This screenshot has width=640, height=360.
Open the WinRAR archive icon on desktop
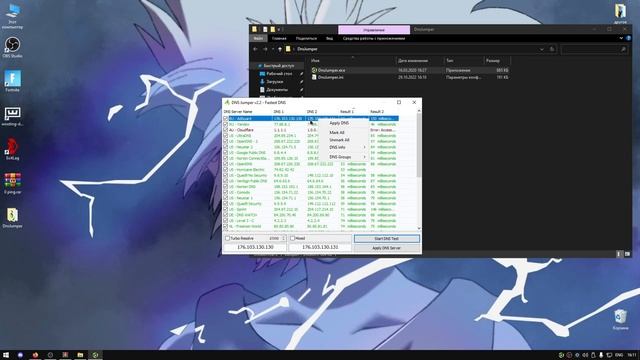click(x=12, y=182)
